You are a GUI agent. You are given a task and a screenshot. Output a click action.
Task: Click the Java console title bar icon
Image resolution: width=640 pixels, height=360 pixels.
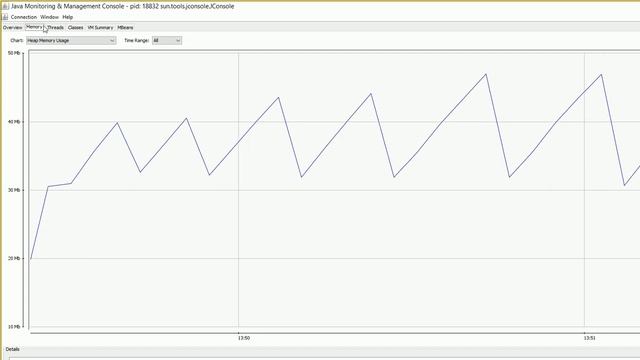tap(5, 7)
